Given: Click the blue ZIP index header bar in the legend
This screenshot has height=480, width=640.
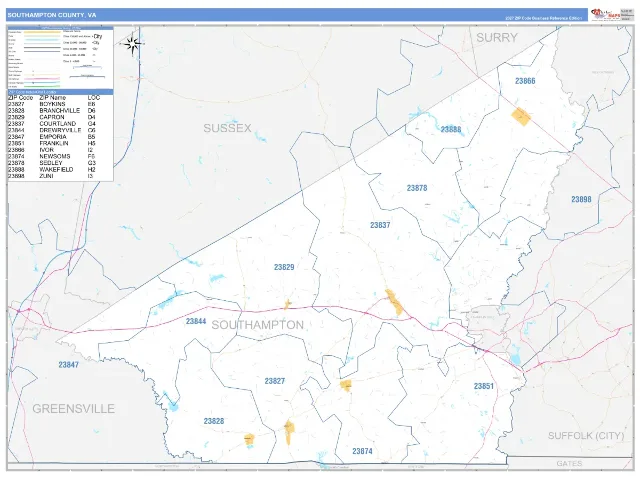Looking at the screenshot, I should (60, 92).
